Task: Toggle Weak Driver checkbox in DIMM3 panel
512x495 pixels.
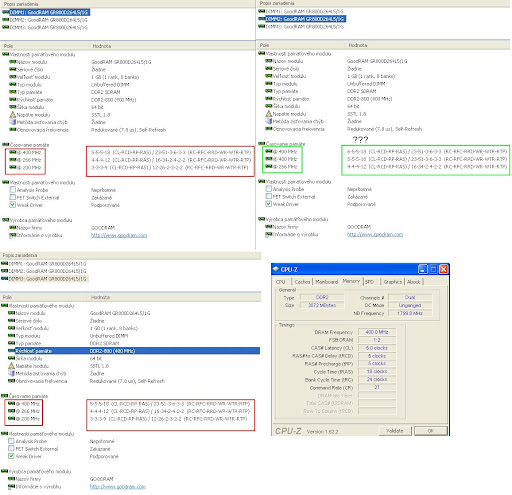Action: coord(11,456)
